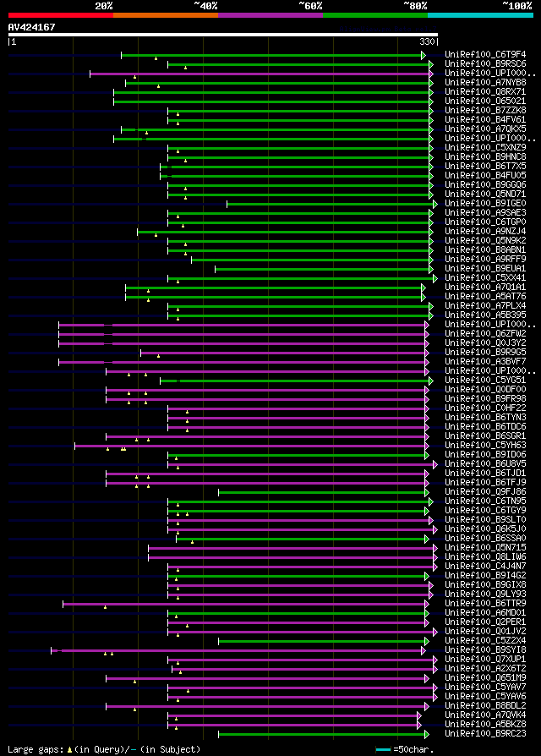Open the UniRef100_Q5ND71 entry

click(x=485, y=194)
